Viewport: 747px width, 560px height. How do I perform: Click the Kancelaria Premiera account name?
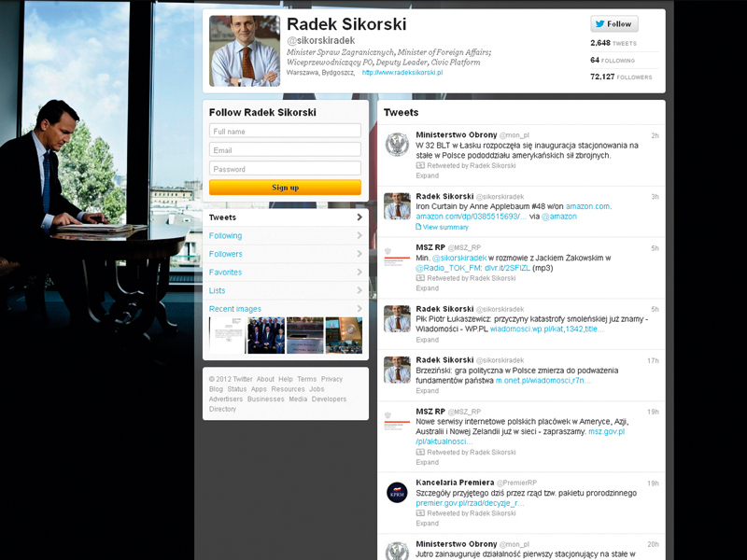click(x=455, y=483)
